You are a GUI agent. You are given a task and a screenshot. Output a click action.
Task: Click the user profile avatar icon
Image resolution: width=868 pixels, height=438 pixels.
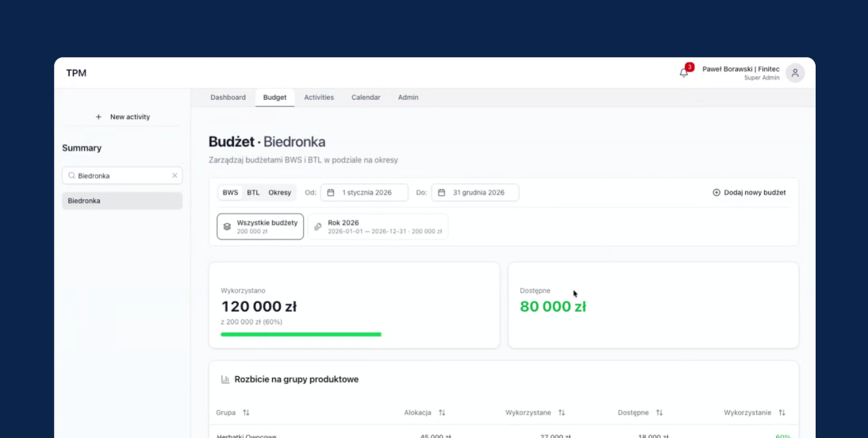click(x=795, y=73)
